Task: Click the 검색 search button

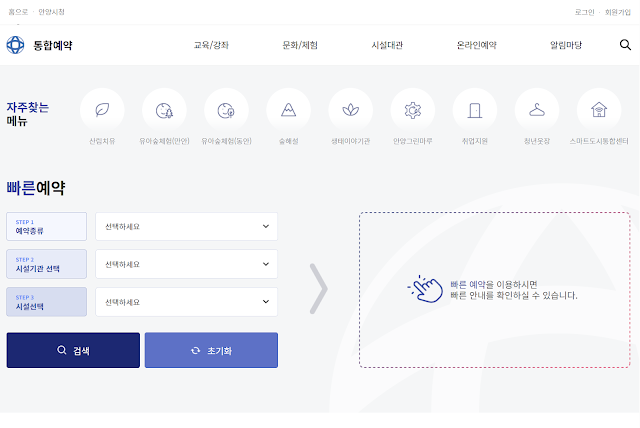Action: pos(73,350)
